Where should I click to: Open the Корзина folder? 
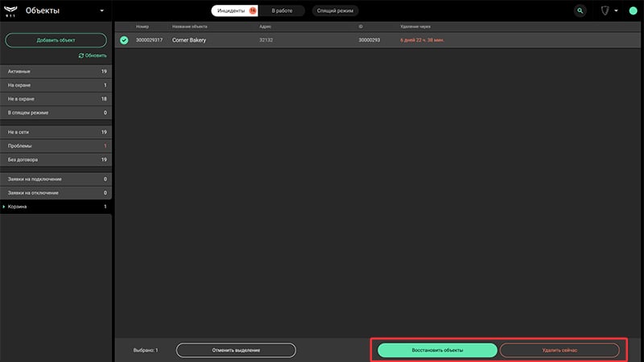coord(56,207)
